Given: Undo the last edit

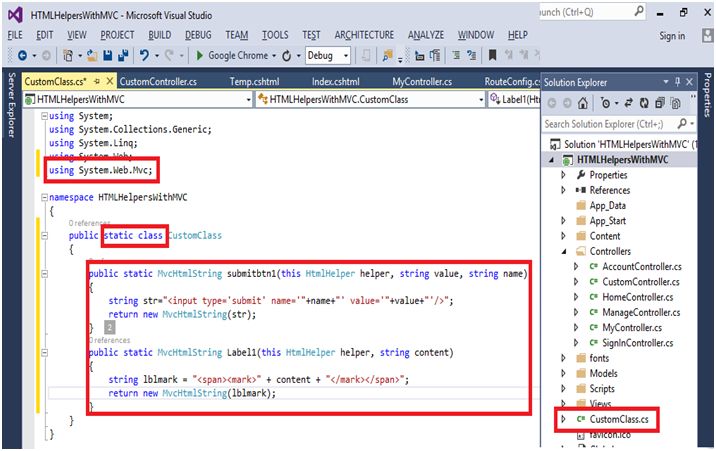Looking at the screenshot, I should click(x=144, y=56).
